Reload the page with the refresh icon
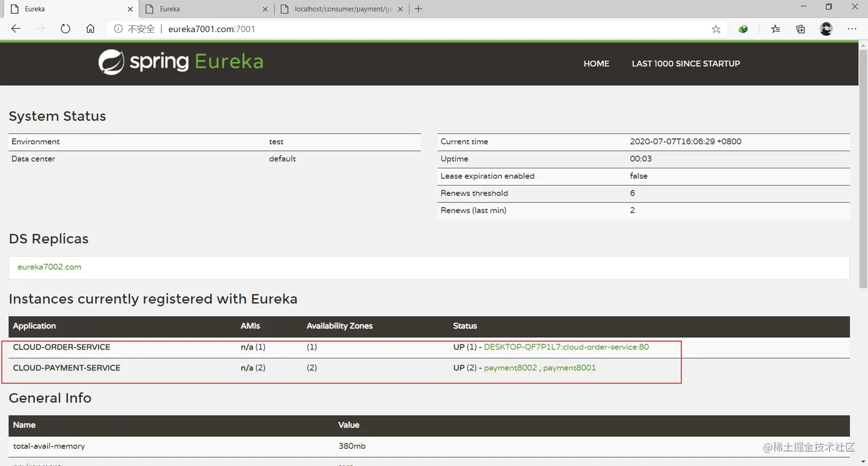The height and width of the screenshot is (466, 868). 65,29
